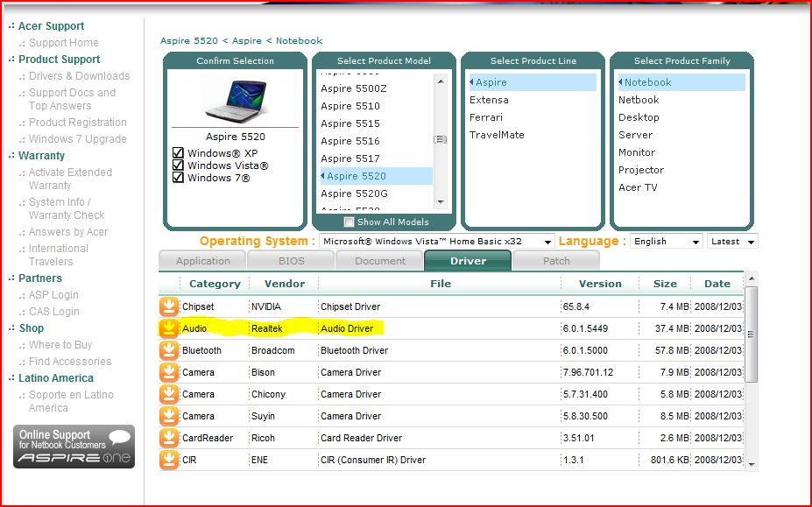This screenshot has width=812, height=507.
Task: Open Soporte en Latino America link
Action: click(71, 401)
